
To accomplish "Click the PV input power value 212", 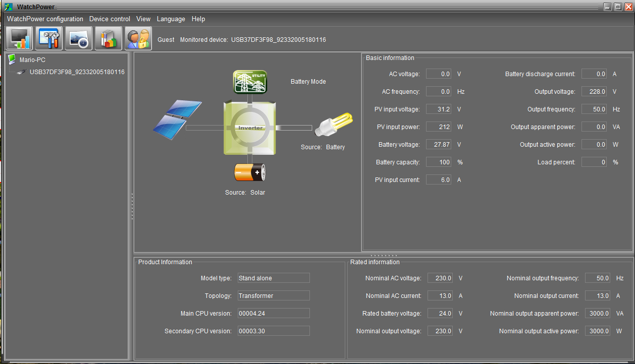I will pos(439,127).
